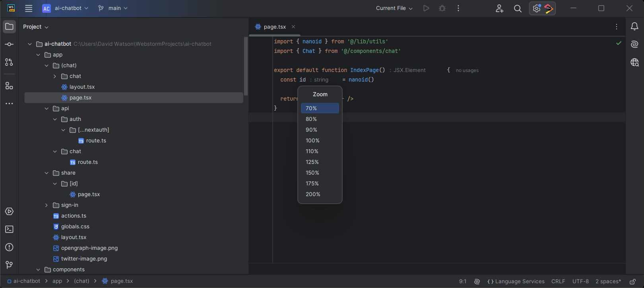This screenshot has width=644, height=288.
Task: Open the Notifications bell icon
Action: [x=634, y=27]
